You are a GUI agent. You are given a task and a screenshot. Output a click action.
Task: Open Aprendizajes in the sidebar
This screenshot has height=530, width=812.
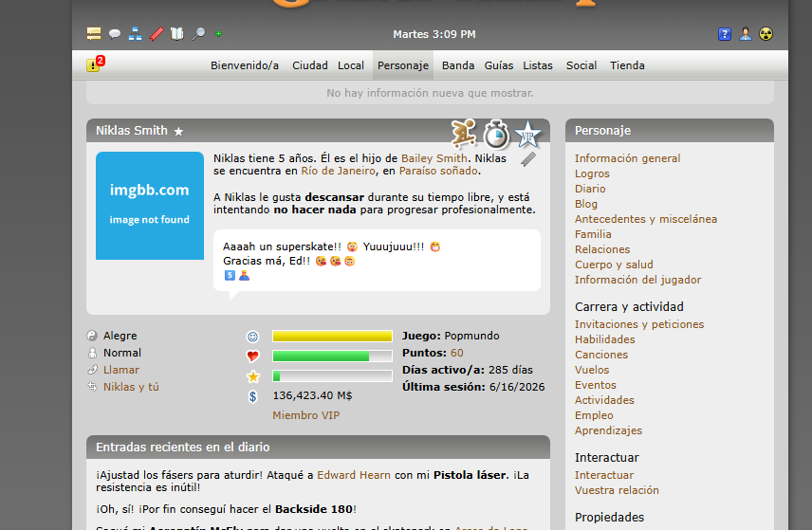pyautogui.click(x=608, y=430)
